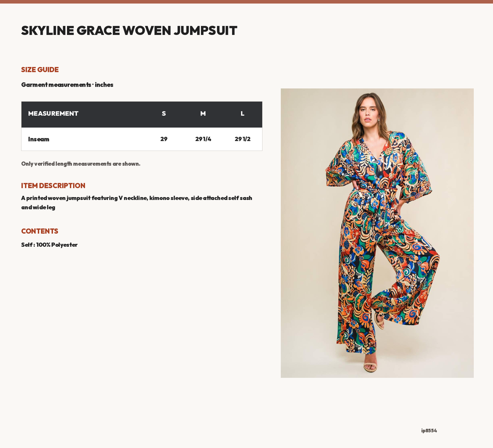
Task: Click the MEASUREMENT column header
Action: [53, 114]
